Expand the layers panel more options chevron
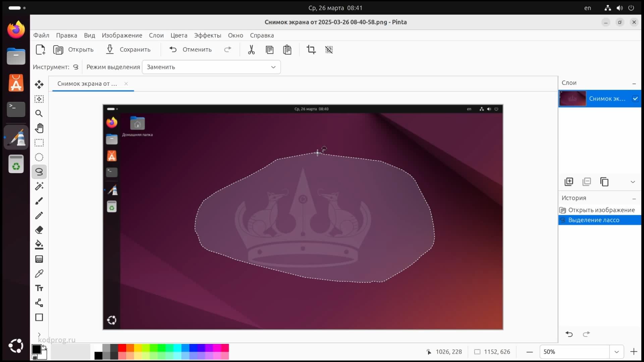The width and height of the screenshot is (644, 362). pyautogui.click(x=633, y=182)
